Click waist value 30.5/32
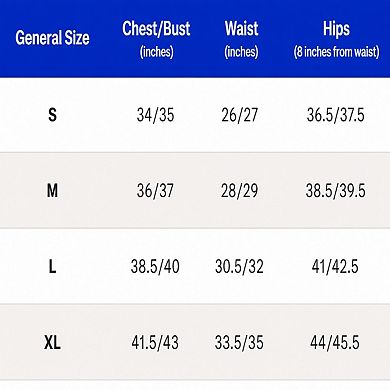This screenshot has height=390, width=390. [x=239, y=267]
